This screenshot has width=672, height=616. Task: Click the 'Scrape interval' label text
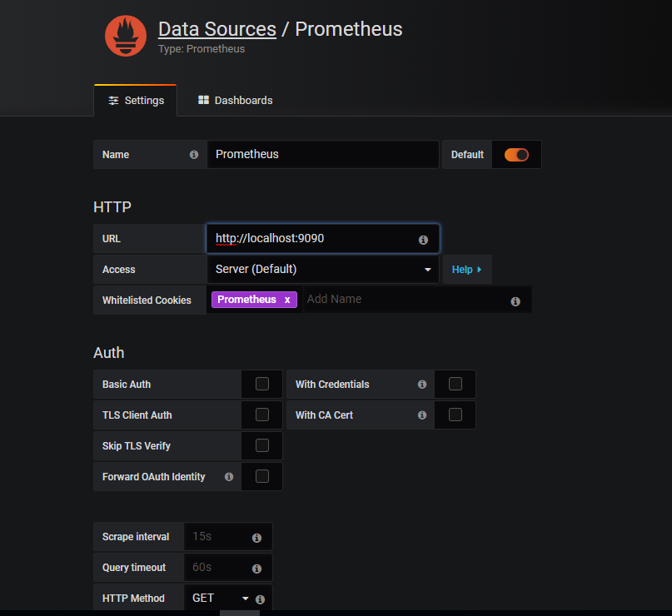[136, 537]
